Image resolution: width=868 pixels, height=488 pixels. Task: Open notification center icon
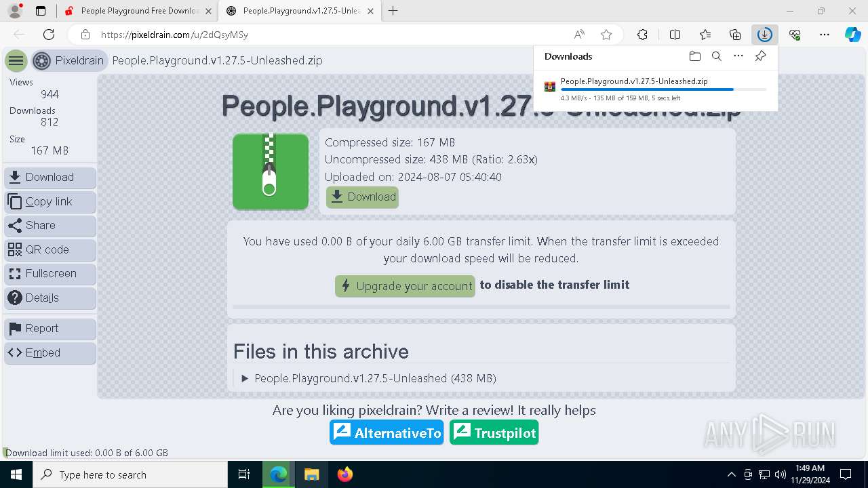(846, 474)
